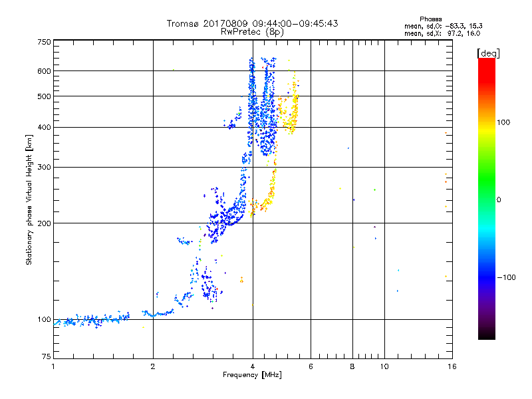This screenshot has height=399, width=532.
Task: Click the x-axis tick label '6'
Action: [311, 366]
